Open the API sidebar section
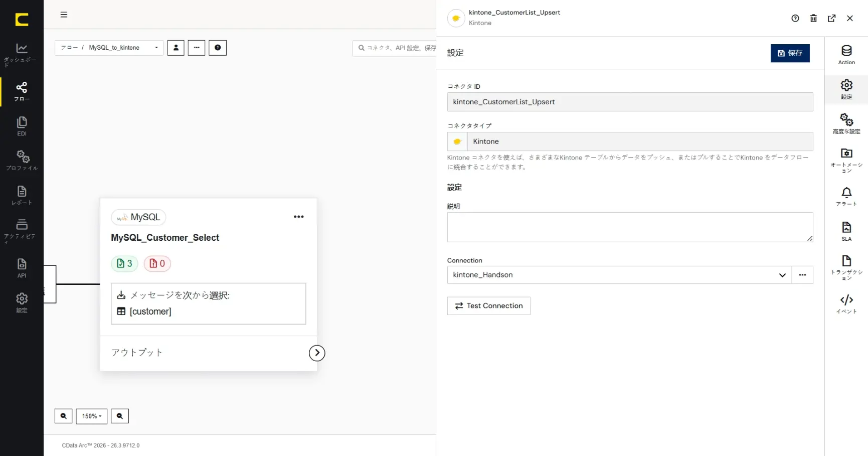The width and height of the screenshot is (868, 456). coord(22,268)
